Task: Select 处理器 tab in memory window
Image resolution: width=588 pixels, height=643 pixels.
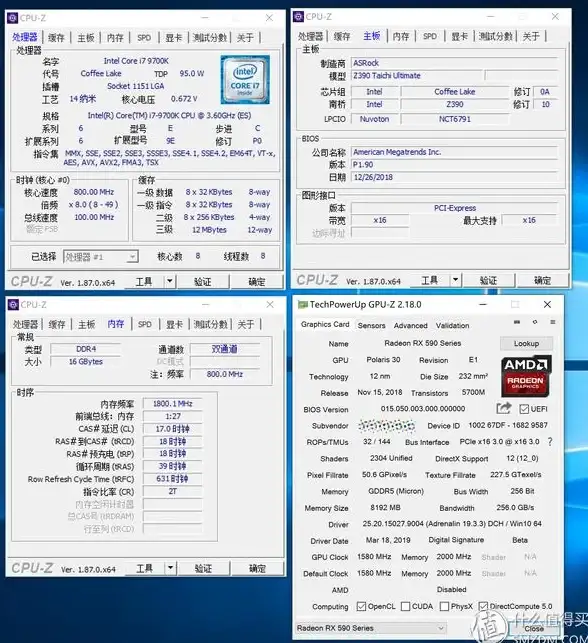Action: [x=25, y=324]
